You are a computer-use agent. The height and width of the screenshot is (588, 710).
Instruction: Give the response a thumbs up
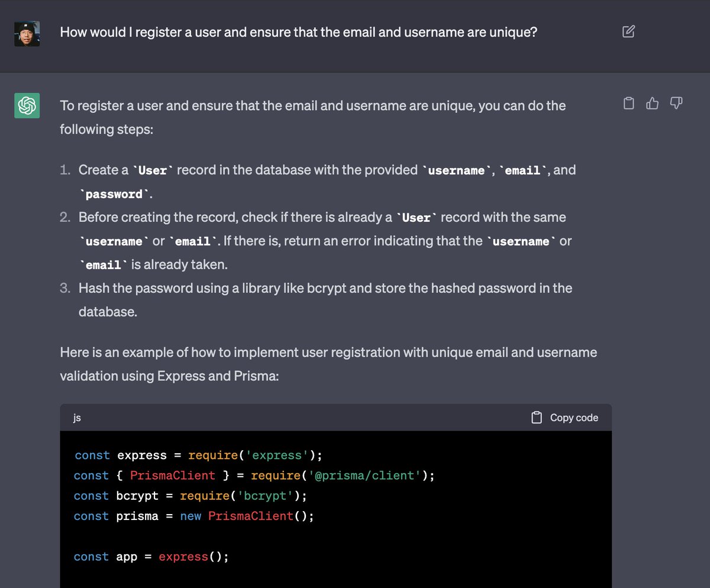[653, 104]
